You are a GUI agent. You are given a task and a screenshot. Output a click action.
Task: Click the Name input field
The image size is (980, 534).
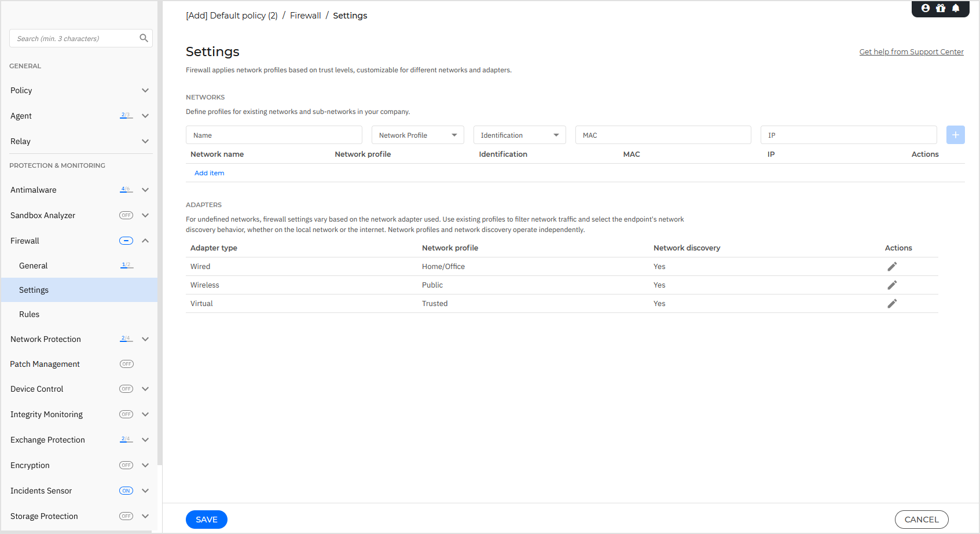[273, 135]
